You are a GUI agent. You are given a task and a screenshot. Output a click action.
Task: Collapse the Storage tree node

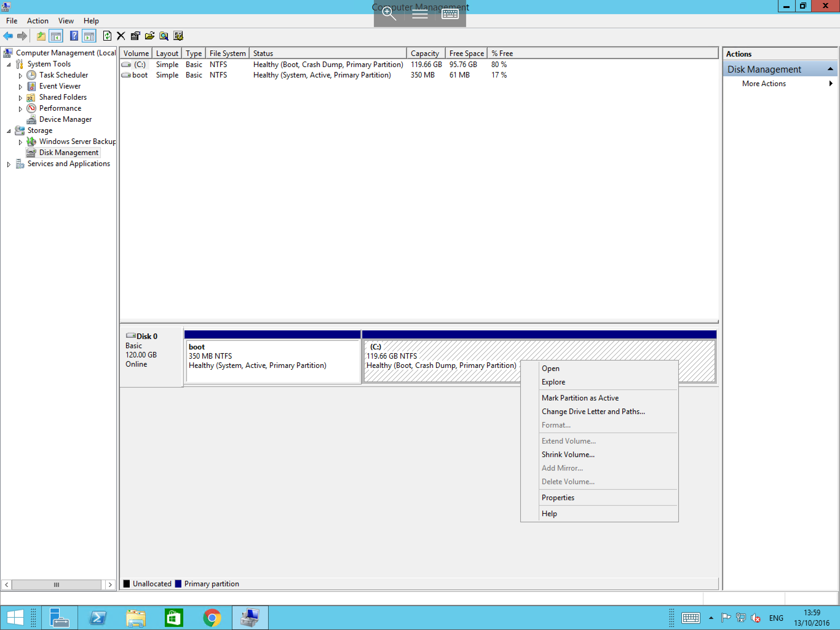pyautogui.click(x=9, y=131)
